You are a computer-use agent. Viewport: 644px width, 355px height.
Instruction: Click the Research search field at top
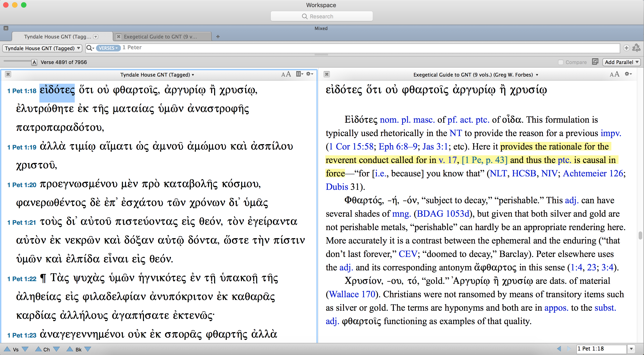pos(322,16)
